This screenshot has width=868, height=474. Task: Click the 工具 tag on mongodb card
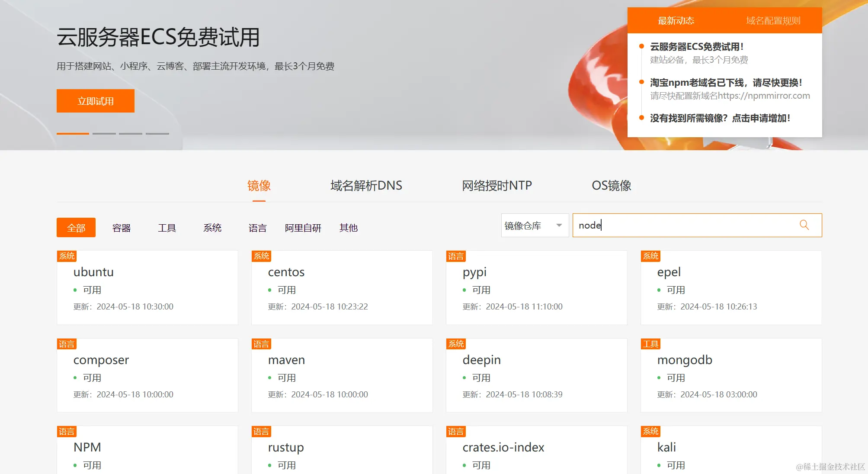pyautogui.click(x=650, y=344)
